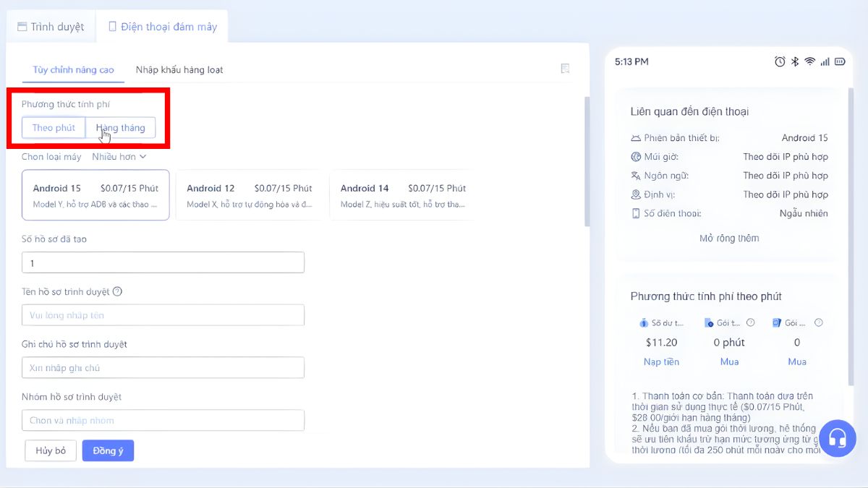Switch billing method to Hàng tháng
Screen dimensions: 868x488
[120, 128]
